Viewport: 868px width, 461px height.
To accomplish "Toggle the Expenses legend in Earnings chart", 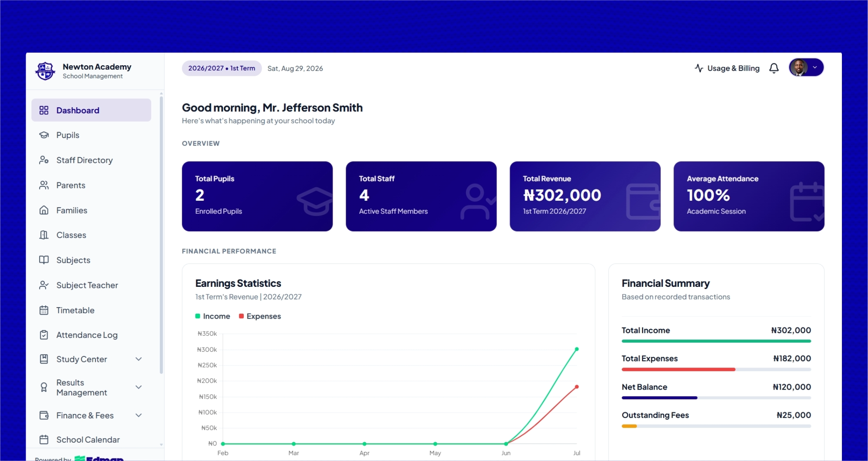I will point(260,316).
